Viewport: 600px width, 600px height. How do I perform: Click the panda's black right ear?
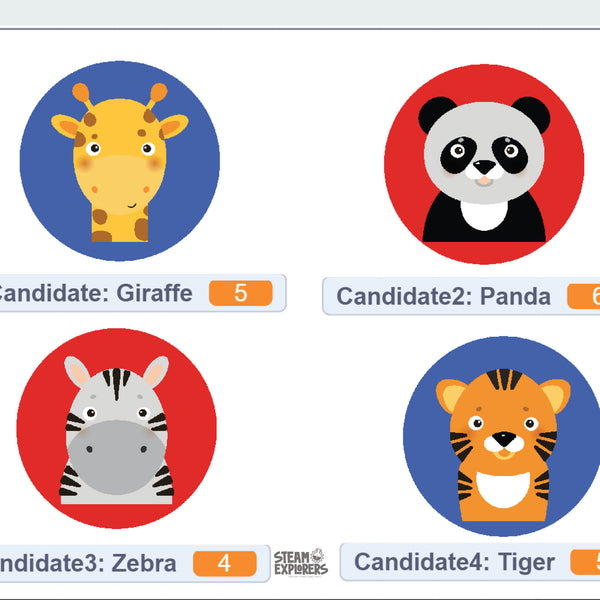tap(531, 115)
